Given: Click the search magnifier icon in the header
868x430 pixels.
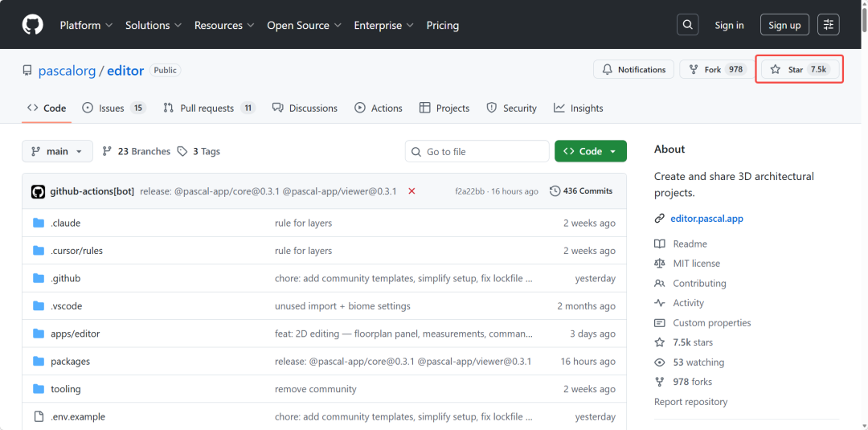Looking at the screenshot, I should pos(687,25).
